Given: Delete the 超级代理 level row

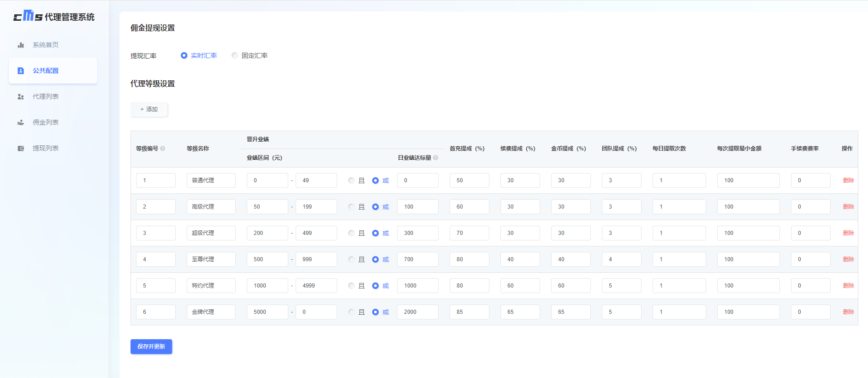Looking at the screenshot, I should tap(848, 233).
